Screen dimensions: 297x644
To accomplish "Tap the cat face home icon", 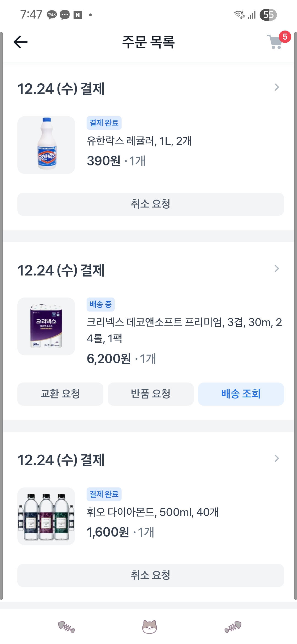I will coord(149,627).
